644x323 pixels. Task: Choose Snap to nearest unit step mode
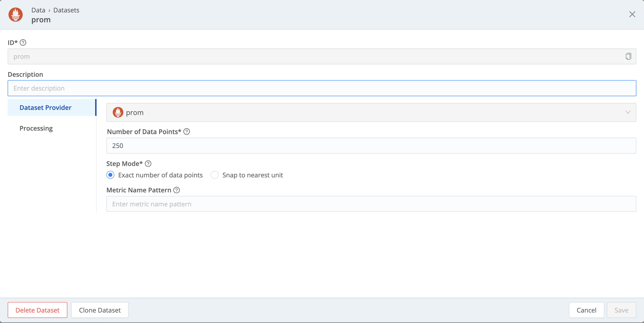coord(214,175)
